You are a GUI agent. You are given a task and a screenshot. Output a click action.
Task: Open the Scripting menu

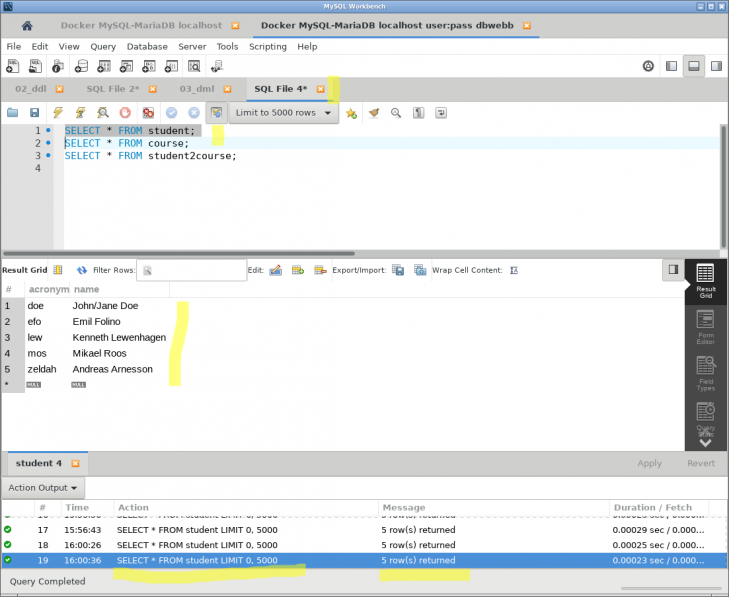pos(268,46)
